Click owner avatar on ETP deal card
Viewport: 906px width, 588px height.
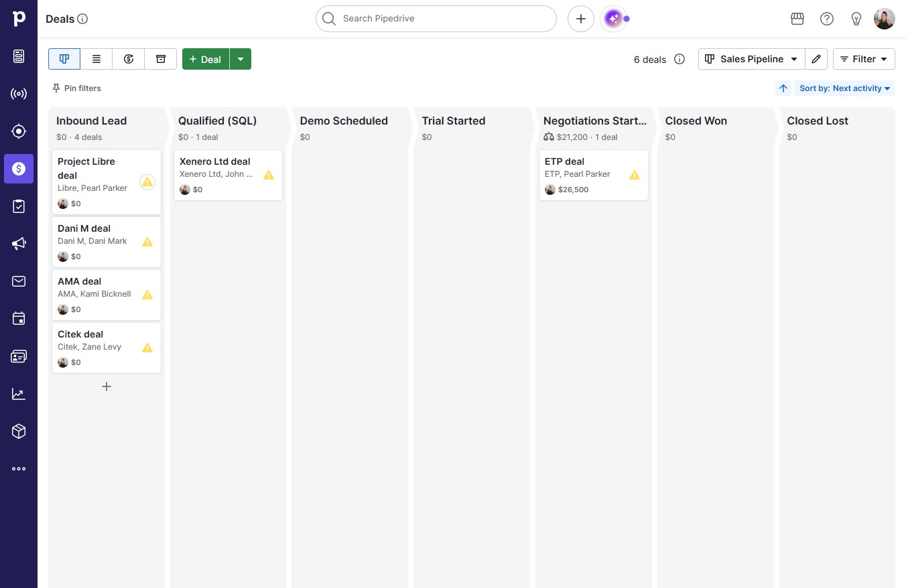tap(550, 190)
